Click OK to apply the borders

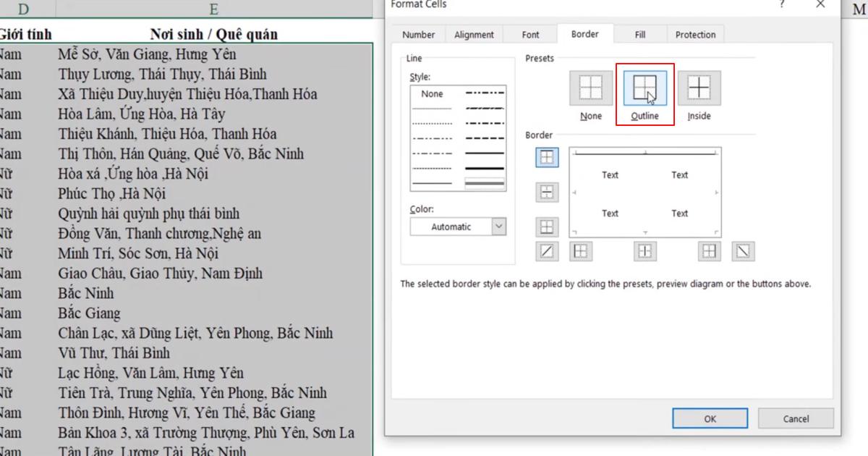(x=710, y=418)
